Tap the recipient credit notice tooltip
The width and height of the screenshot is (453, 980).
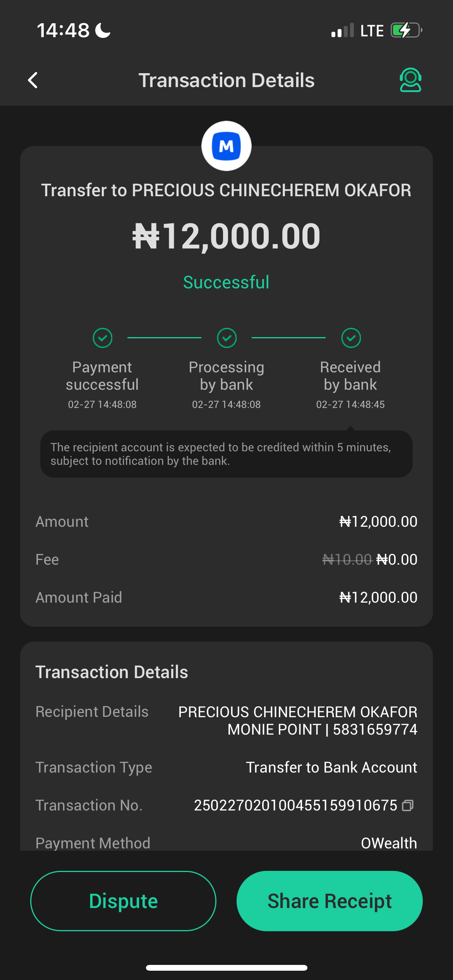[226, 454]
